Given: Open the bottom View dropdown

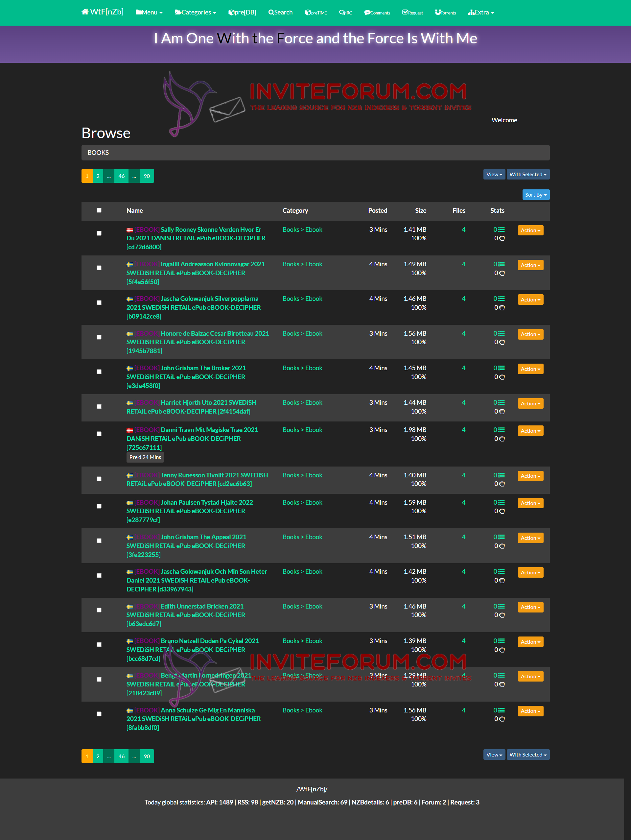Looking at the screenshot, I should 494,755.
